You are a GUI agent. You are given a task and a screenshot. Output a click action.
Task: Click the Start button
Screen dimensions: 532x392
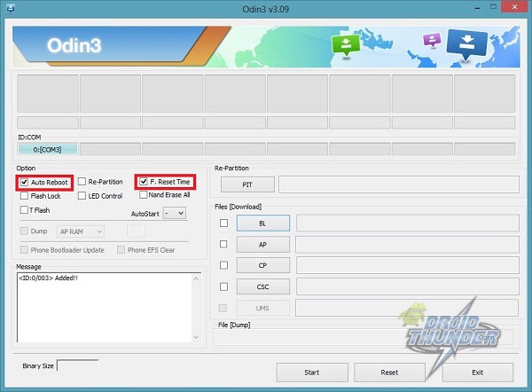point(312,372)
